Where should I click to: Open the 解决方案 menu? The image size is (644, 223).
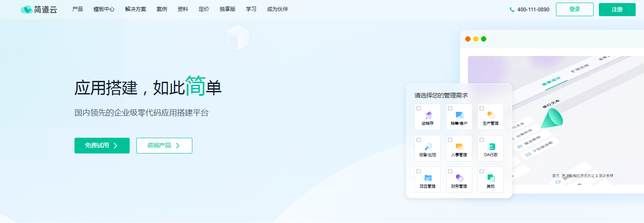(135, 9)
